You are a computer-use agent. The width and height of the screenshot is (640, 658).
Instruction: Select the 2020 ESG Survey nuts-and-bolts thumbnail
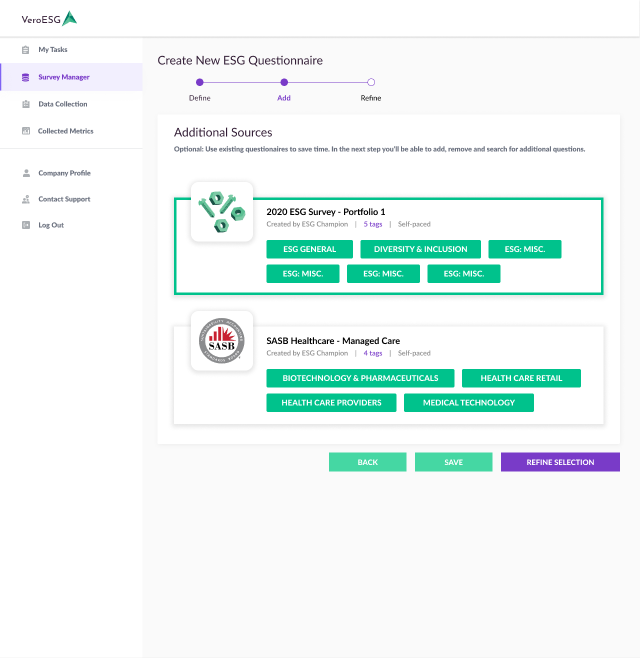pos(221,211)
